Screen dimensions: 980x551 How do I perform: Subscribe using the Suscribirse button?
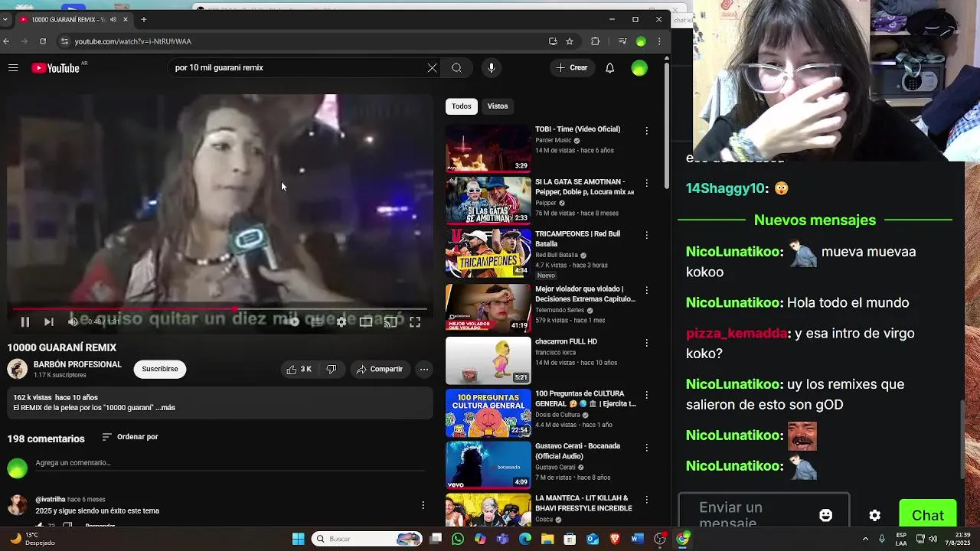tap(160, 369)
